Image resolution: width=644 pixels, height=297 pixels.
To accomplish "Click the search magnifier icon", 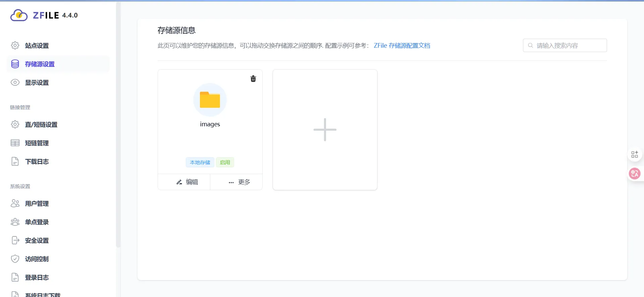I will click(x=530, y=45).
